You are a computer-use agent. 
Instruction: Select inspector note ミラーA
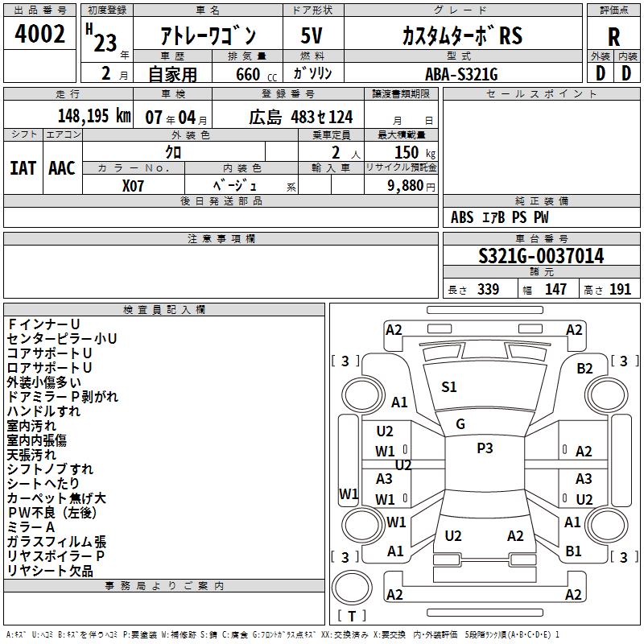coord(31,527)
